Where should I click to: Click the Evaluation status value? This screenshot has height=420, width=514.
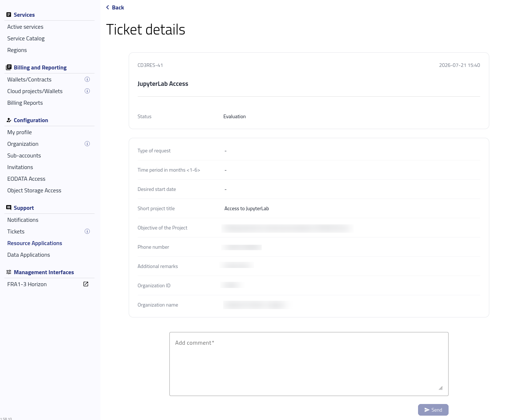234,117
